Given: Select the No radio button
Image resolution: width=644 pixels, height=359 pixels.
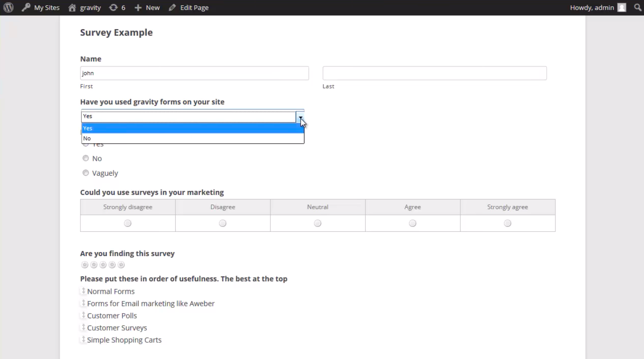Looking at the screenshot, I should (86, 158).
